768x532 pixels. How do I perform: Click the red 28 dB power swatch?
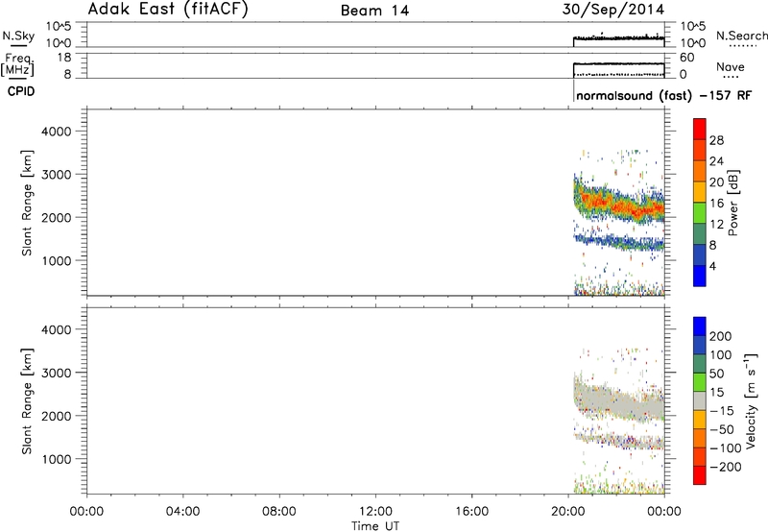[700, 130]
